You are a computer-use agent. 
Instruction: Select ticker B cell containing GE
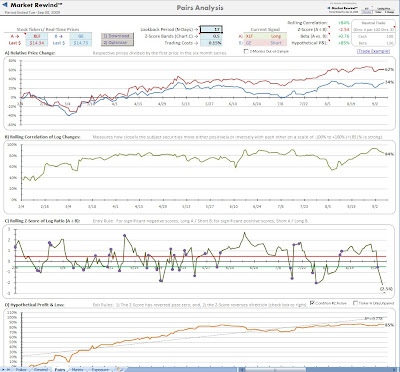pos(81,36)
